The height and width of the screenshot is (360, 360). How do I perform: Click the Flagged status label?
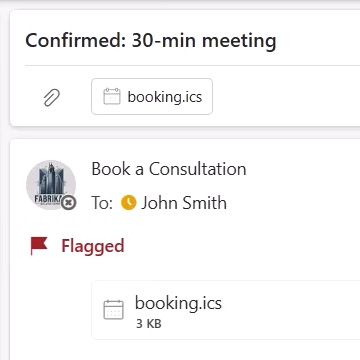click(93, 246)
